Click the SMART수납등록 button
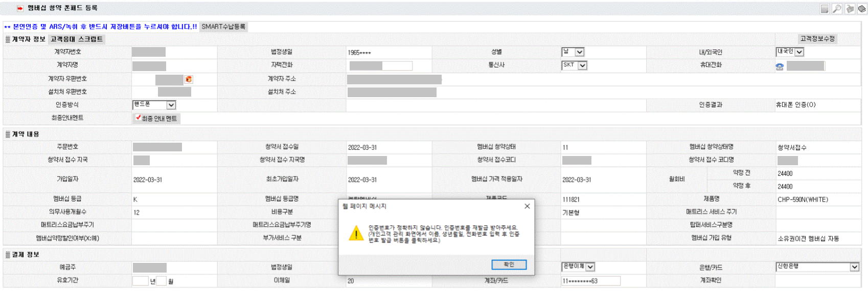This screenshot has height=291, width=868. pos(223,27)
